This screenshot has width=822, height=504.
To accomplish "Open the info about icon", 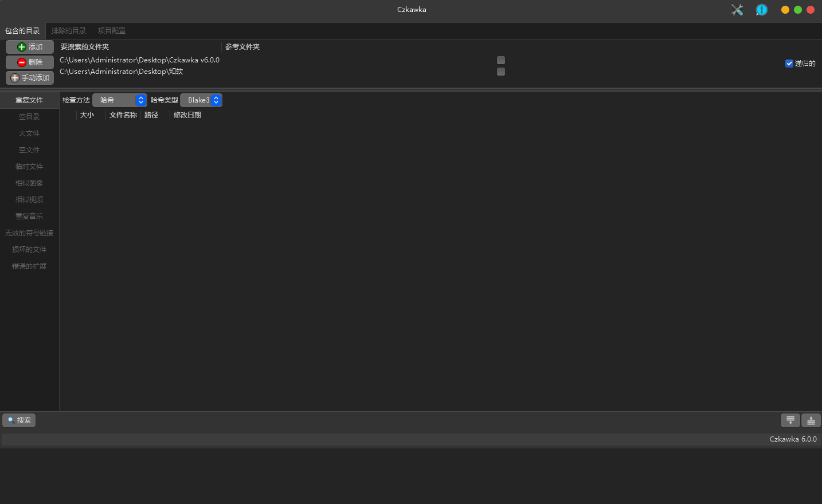I will point(761,10).
